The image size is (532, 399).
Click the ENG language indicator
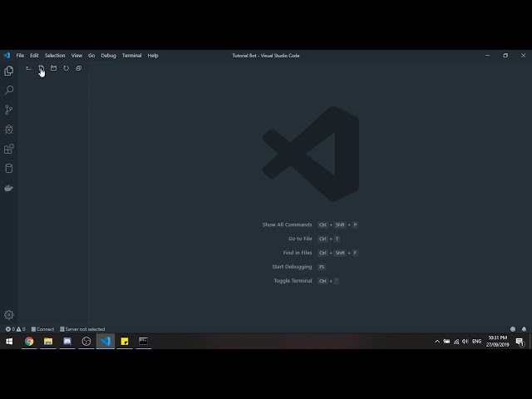pyautogui.click(x=476, y=342)
